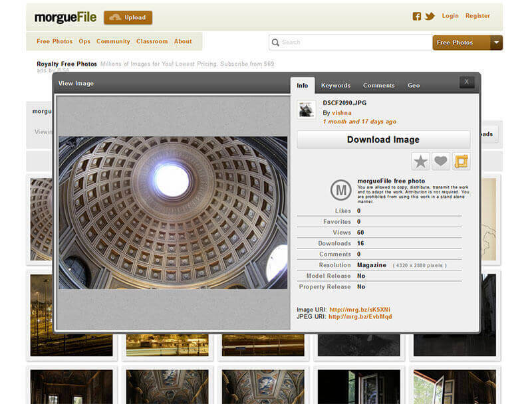The height and width of the screenshot is (404, 532).
Task: Close the View Image dialog
Action: [x=467, y=82]
